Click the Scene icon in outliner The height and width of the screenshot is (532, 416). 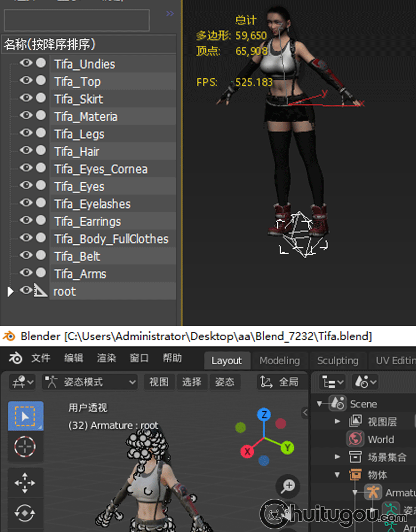(338, 404)
